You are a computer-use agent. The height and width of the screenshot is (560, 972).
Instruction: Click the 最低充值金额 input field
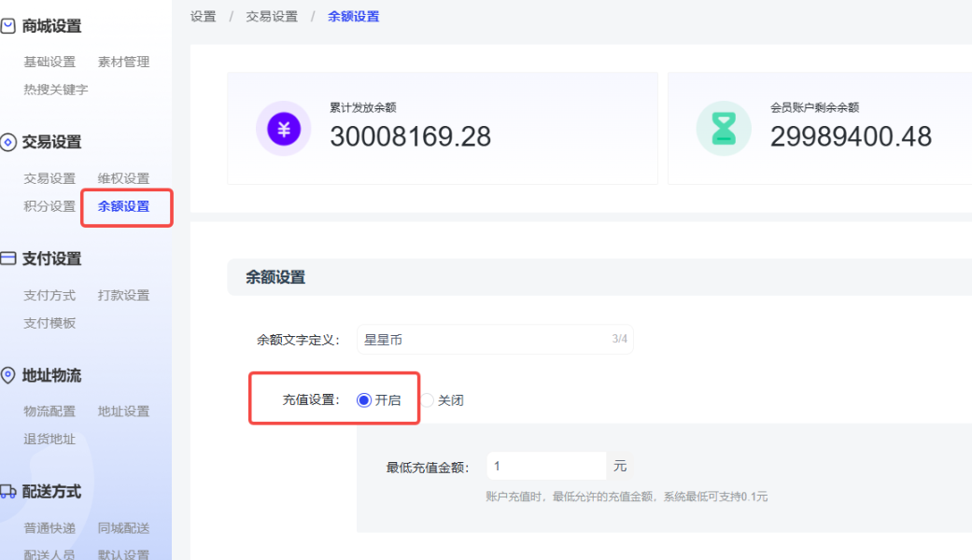tap(546, 466)
